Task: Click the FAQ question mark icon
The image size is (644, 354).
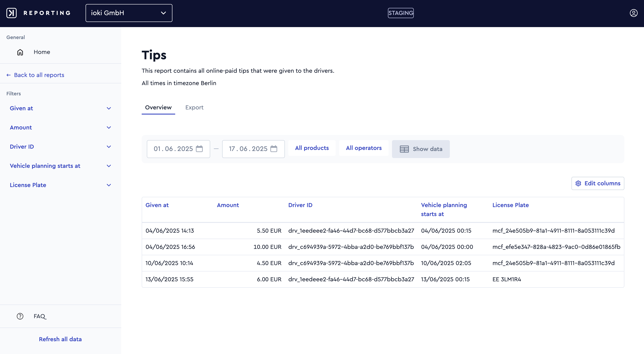Action: click(x=20, y=316)
